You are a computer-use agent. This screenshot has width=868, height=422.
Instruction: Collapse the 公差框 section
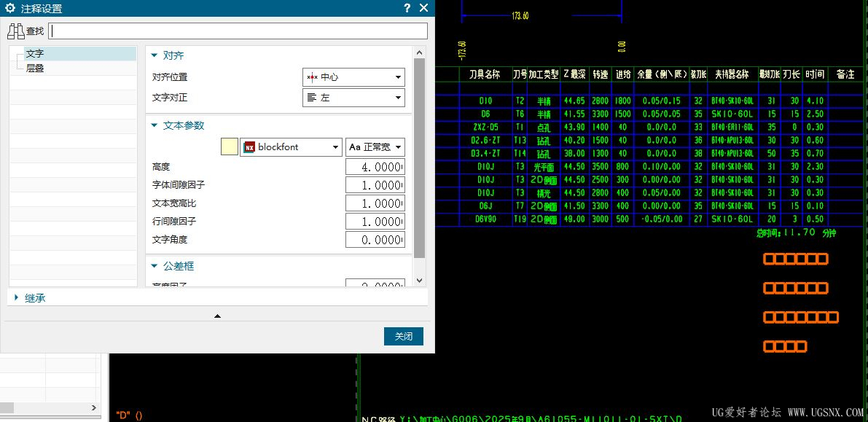(155, 266)
